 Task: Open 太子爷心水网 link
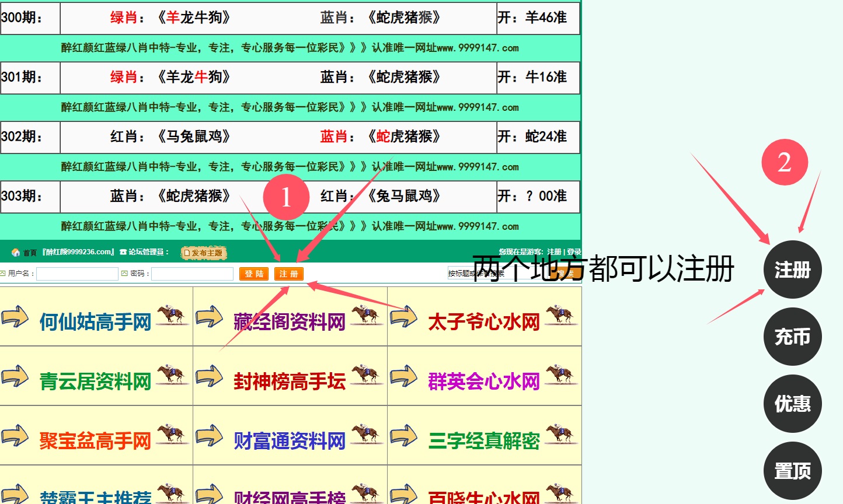pyautogui.click(x=484, y=322)
